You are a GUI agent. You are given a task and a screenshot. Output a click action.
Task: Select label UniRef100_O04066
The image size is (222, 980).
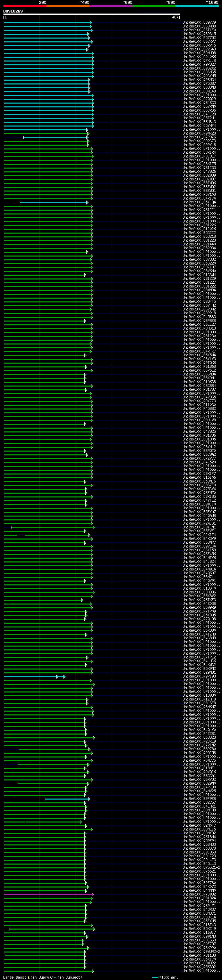click(x=199, y=57)
